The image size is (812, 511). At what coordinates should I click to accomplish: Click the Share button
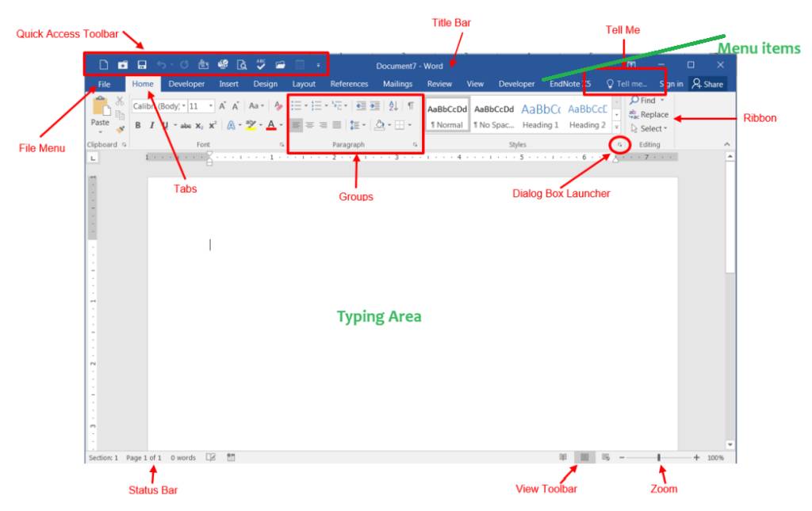(x=706, y=83)
